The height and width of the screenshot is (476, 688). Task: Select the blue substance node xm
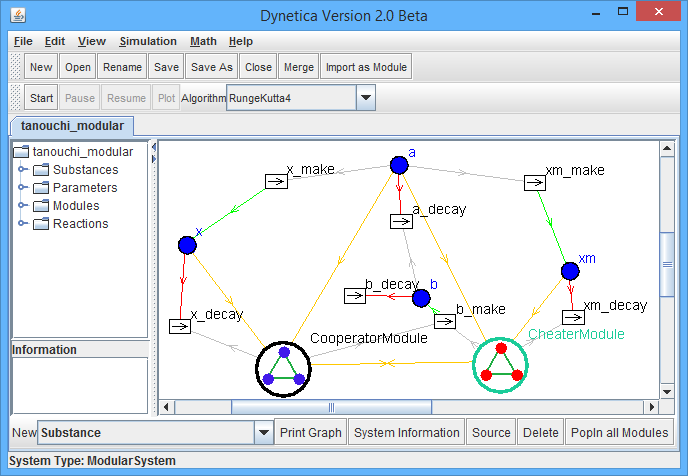coord(570,271)
